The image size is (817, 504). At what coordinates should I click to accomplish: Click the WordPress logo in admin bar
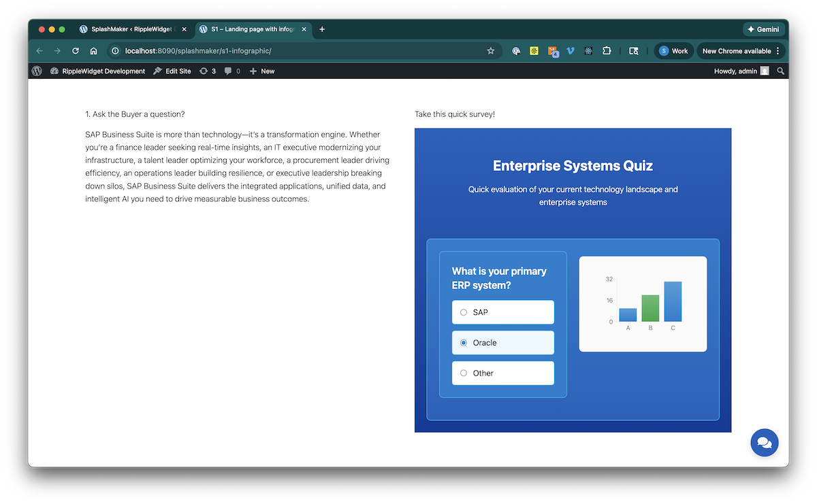point(37,71)
